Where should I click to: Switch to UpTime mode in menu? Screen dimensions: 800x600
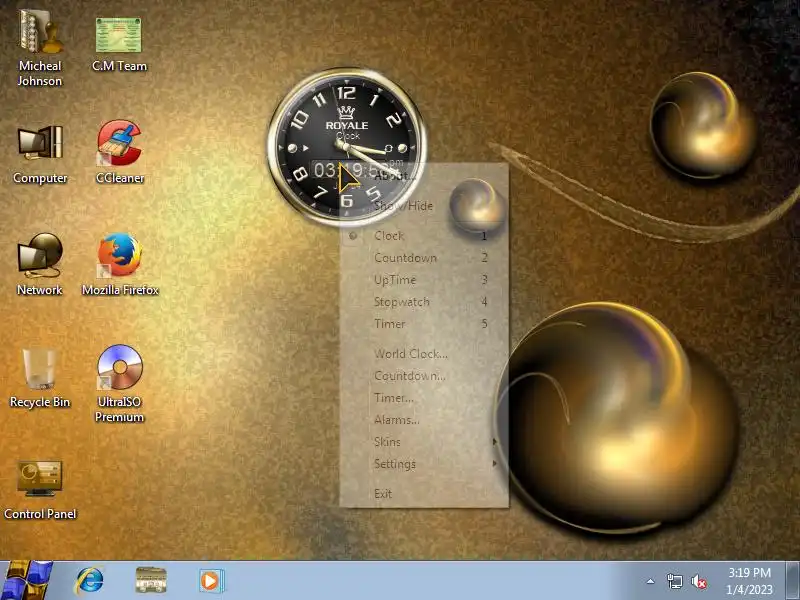[x=423, y=280]
